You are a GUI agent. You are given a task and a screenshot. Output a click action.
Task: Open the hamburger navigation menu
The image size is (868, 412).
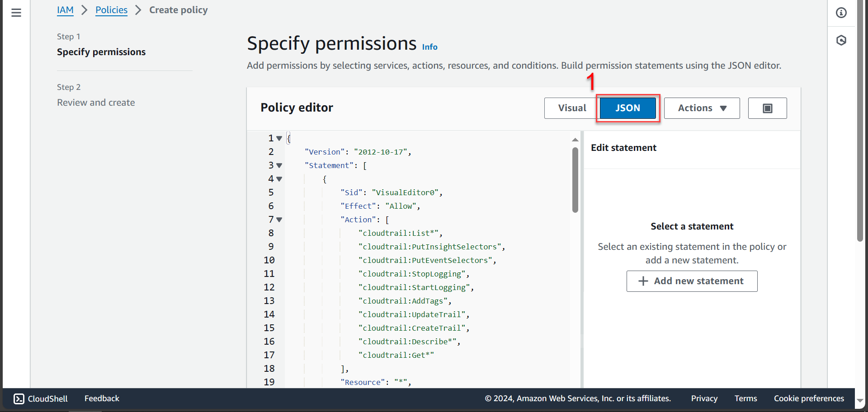pos(16,13)
